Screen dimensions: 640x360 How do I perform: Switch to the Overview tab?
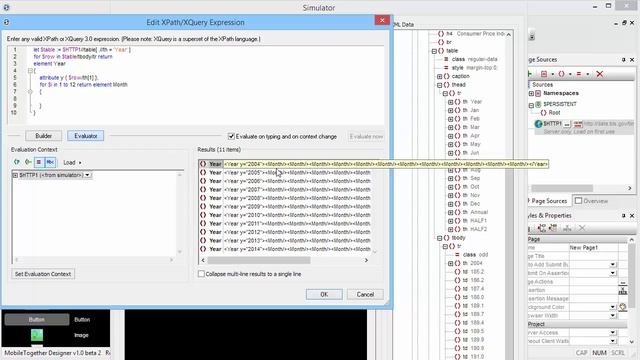point(591,201)
